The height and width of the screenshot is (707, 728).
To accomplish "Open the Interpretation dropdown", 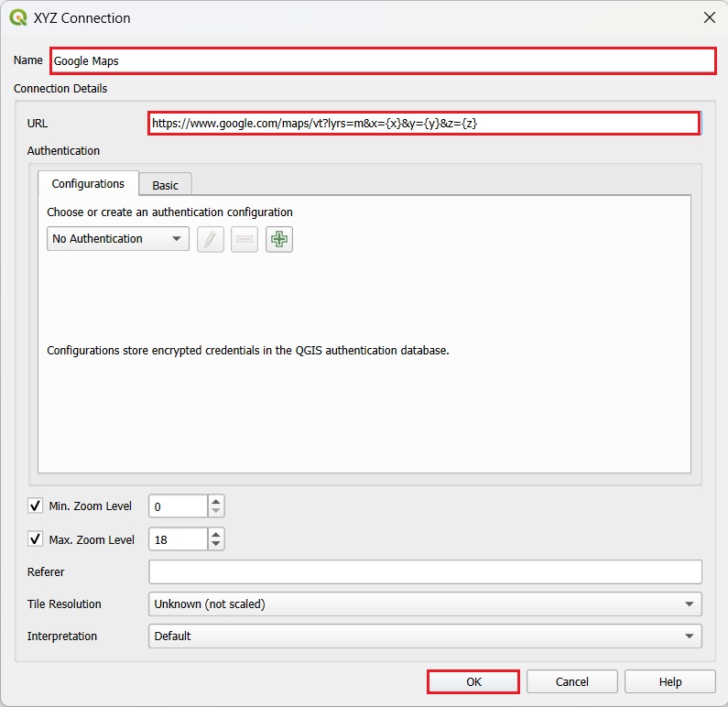I will click(x=425, y=636).
